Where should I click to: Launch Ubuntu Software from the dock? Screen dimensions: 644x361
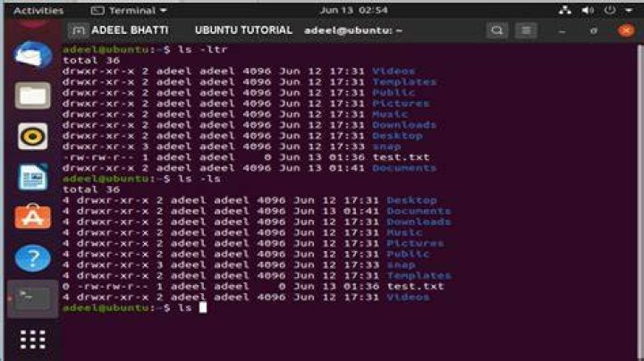33,216
